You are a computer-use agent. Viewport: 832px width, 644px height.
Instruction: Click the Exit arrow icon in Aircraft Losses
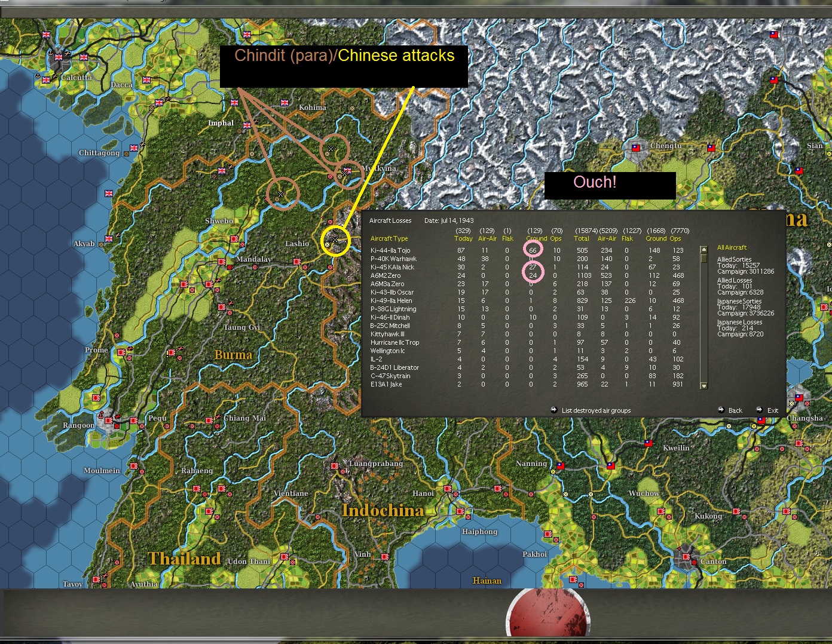759,410
